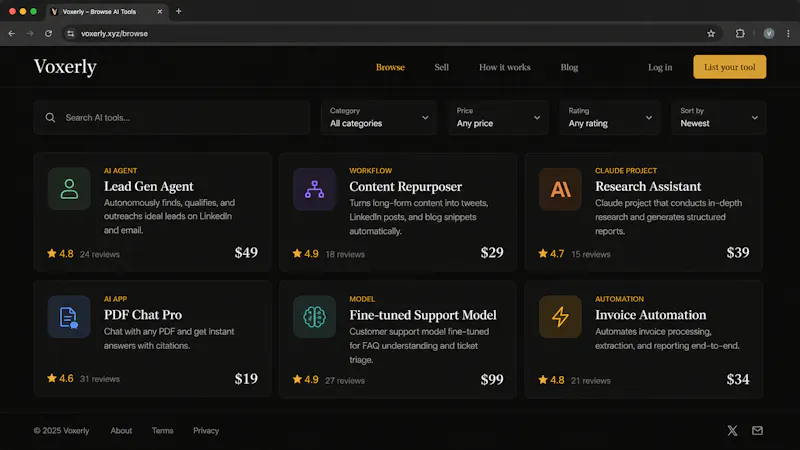800x450 pixels.
Task: Click the Research Assistant Claude logo icon
Action: (x=560, y=189)
